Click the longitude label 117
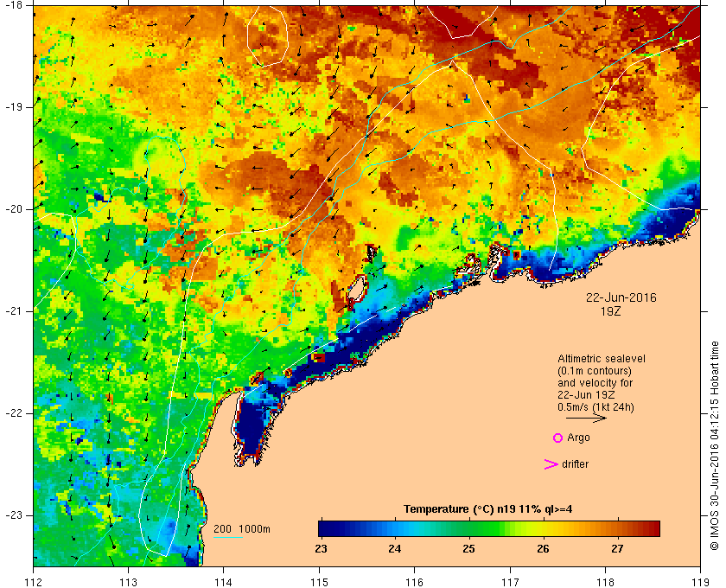Viewport: 726px width, 588px height. pos(510,581)
